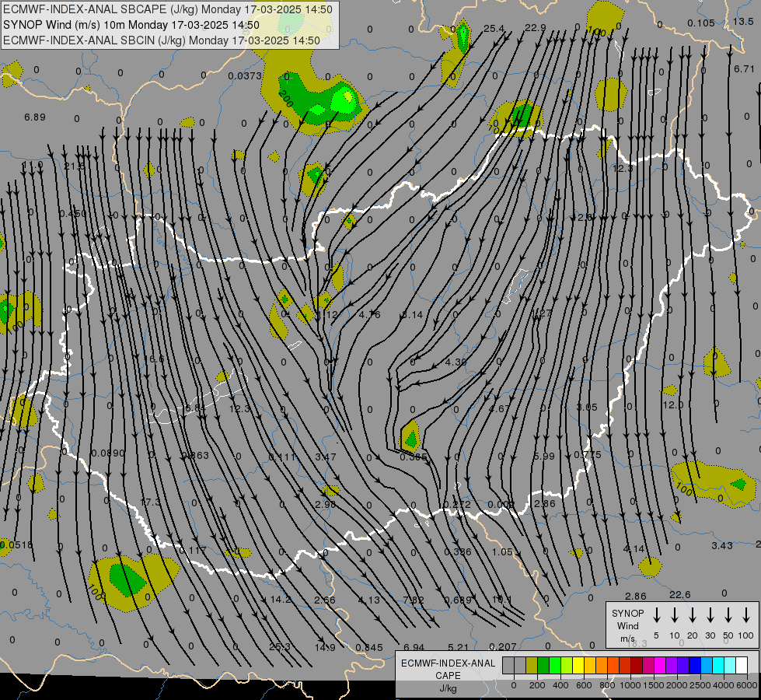Click the '1.05' value on the map
761x700 pixels.
[502, 552]
